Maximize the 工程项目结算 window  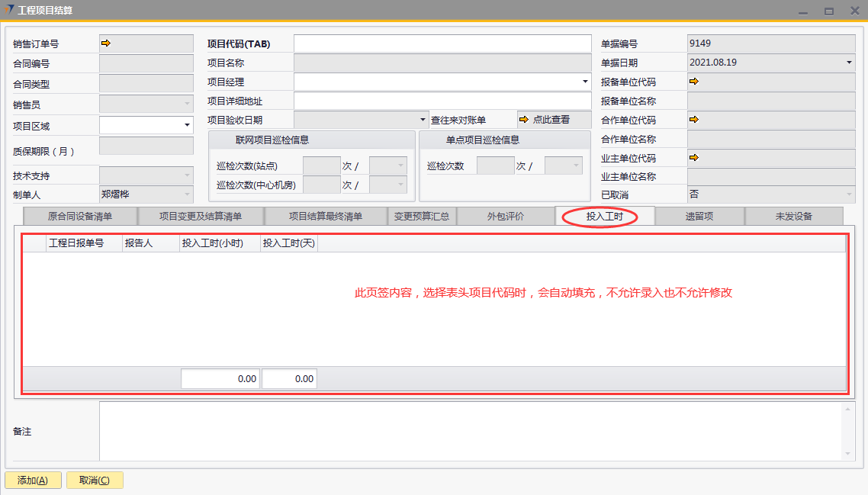(x=829, y=11)
